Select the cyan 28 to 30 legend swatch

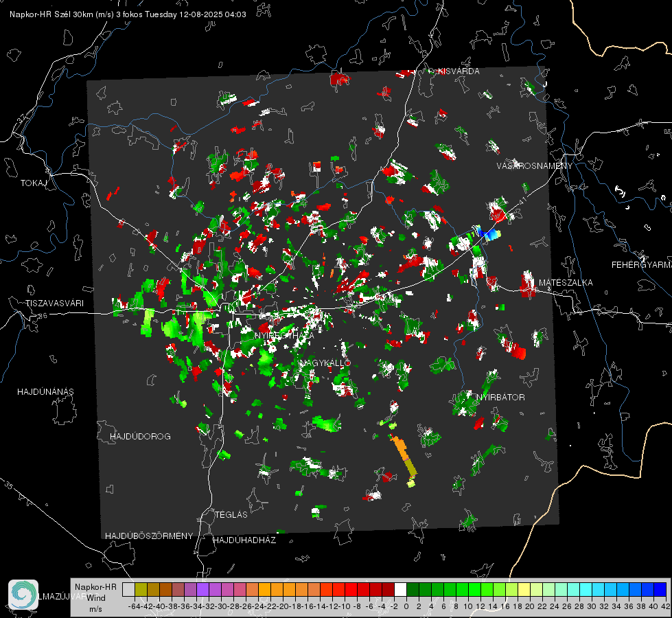pyautogui.click(x=586, y=589)
